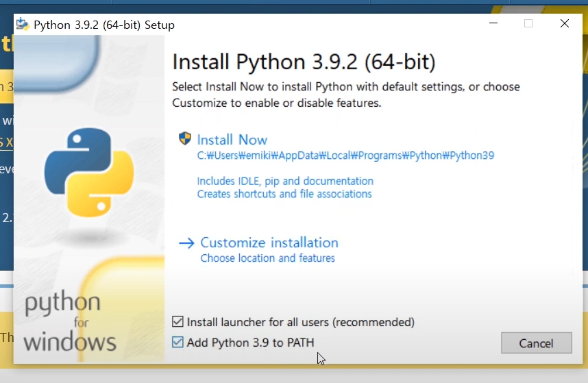Viewport: 588px width, 383px height.
Task: Click the Python logo image
Action: click(89, 173)
